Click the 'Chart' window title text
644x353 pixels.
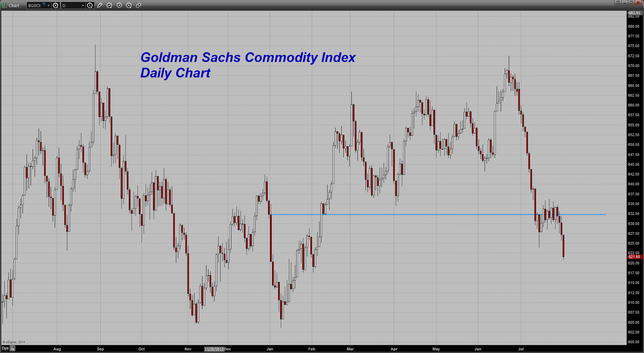click(x=14, y=6)
